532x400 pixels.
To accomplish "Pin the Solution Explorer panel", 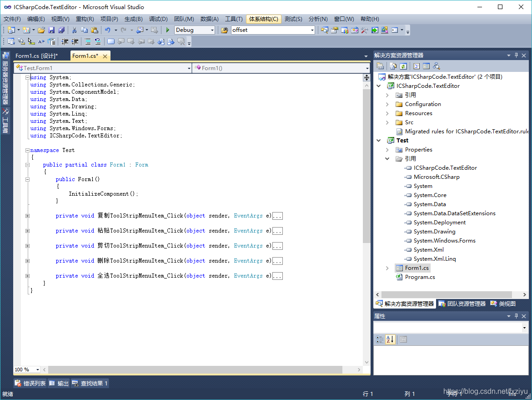I will pos(517,56).
